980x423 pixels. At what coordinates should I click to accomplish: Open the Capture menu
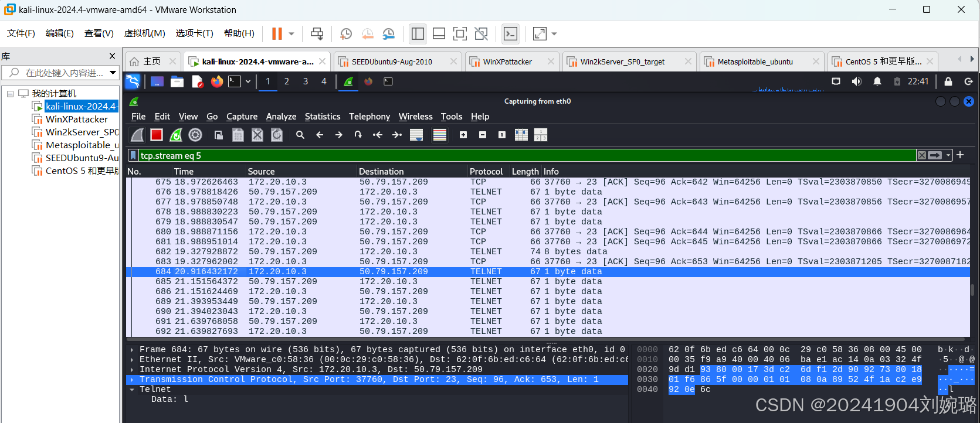242,117
